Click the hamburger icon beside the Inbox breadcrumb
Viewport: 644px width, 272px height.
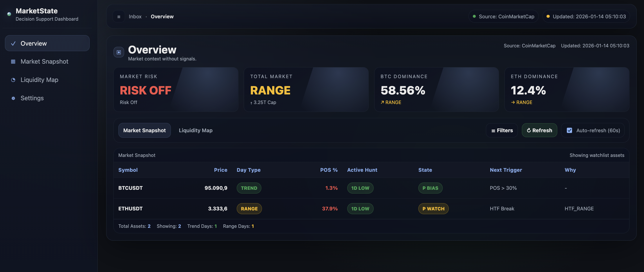click(119, 16)
